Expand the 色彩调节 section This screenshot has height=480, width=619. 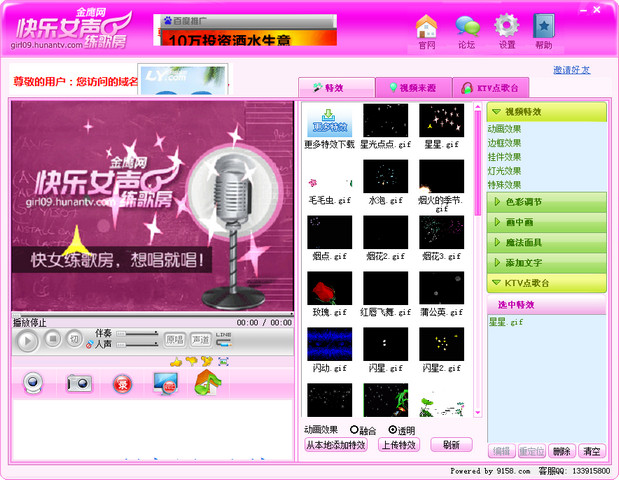[546, 202]
